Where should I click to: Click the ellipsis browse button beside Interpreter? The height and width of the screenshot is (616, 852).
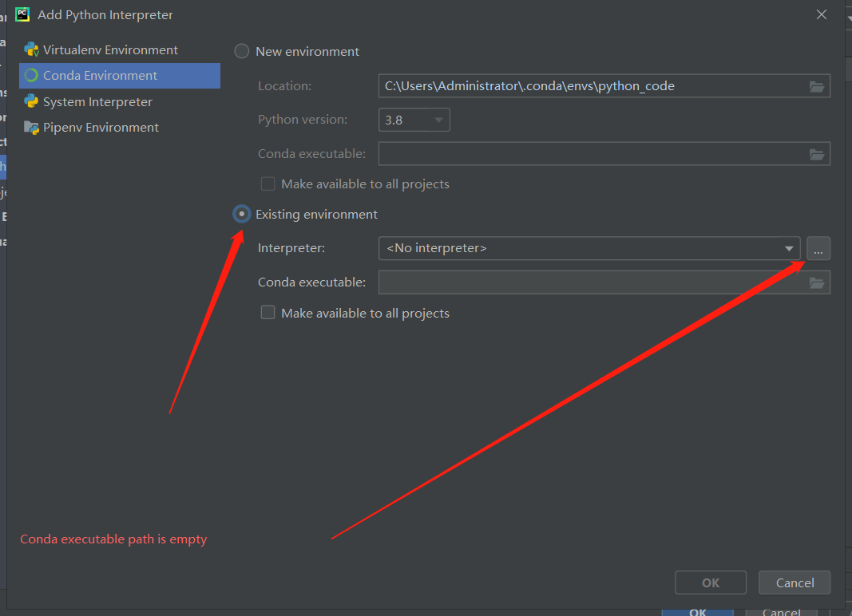(818, 249)
